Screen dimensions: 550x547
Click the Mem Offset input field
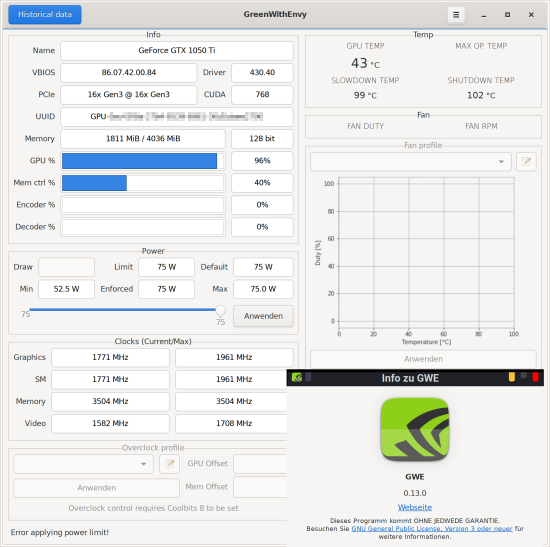click(260, 487)
